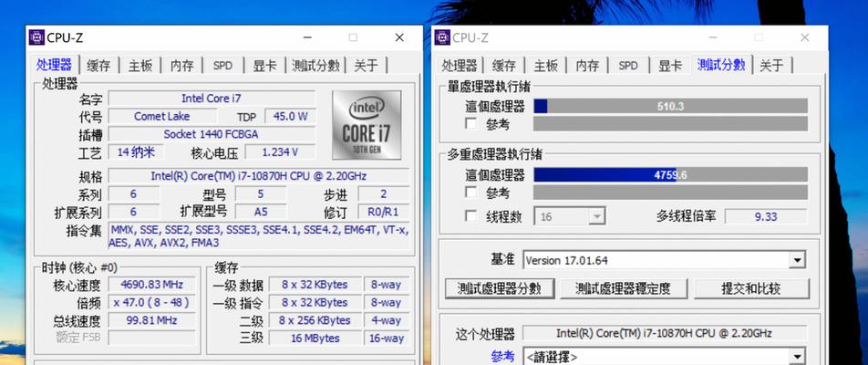Click the CPU-Z app icon in right window title bar
The image size is (868, 365).
coord(442,37)
